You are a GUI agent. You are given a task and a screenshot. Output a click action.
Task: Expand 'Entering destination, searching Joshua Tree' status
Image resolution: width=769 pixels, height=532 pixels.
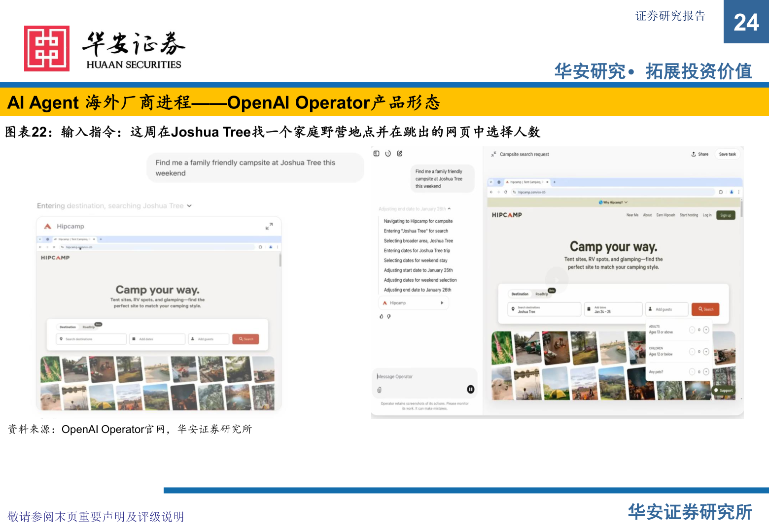114,206
